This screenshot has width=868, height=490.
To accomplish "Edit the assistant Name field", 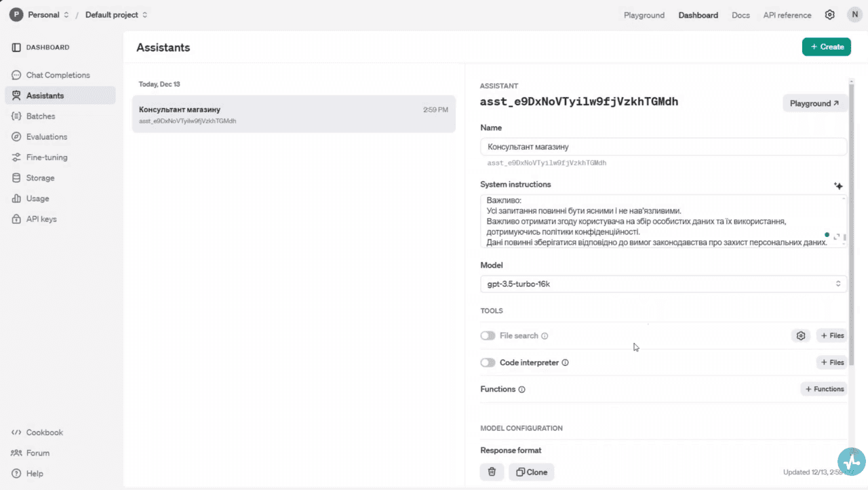I will (663, 147).
